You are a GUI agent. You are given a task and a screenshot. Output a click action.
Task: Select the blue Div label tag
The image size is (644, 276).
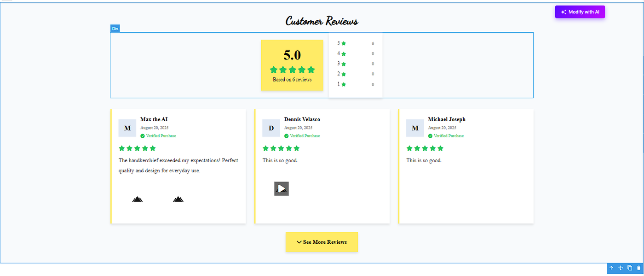click(115, 29)
